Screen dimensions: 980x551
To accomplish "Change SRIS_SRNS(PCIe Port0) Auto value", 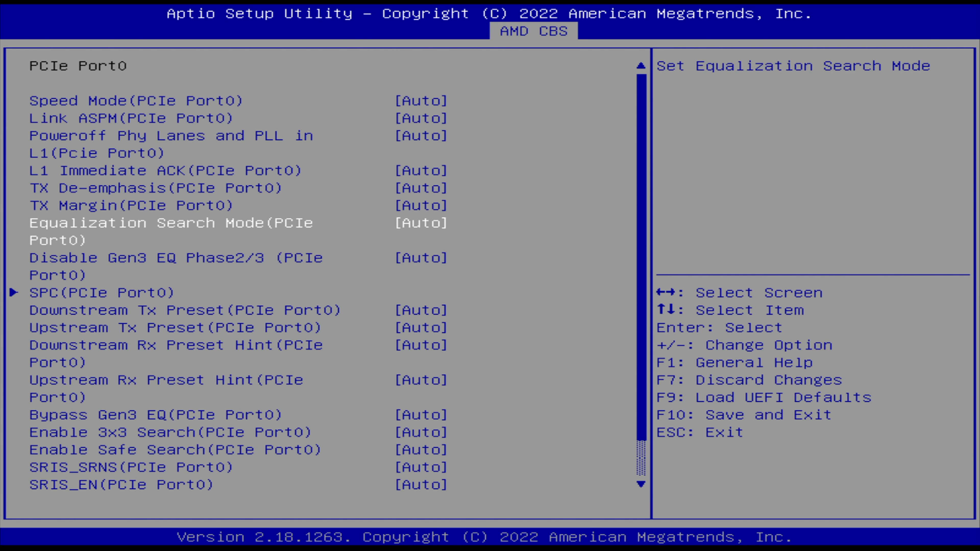I will point(421,467).
